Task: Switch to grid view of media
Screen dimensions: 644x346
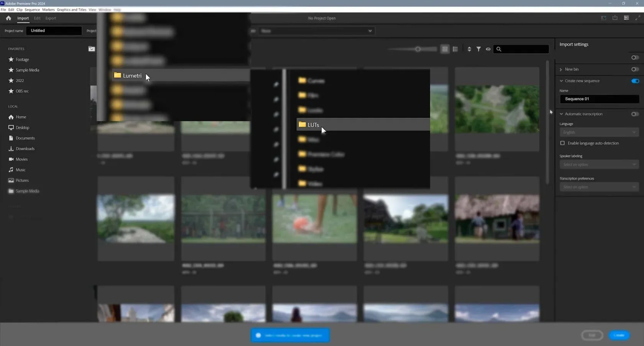Action: tap(445, 49)
